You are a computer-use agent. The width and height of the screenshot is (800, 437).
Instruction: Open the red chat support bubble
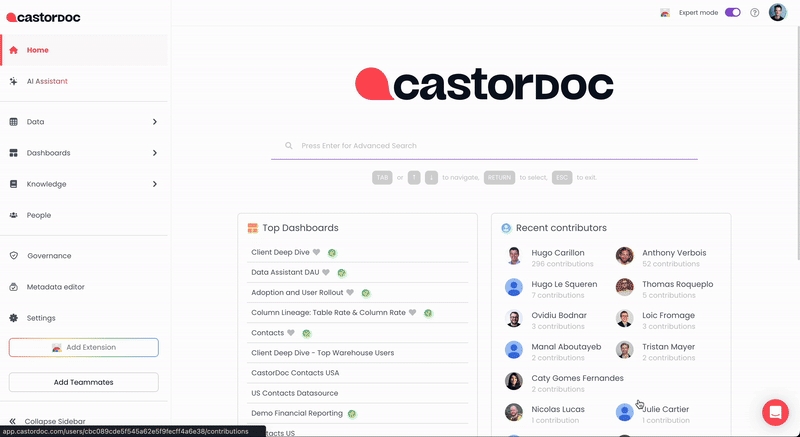[775, 412]
